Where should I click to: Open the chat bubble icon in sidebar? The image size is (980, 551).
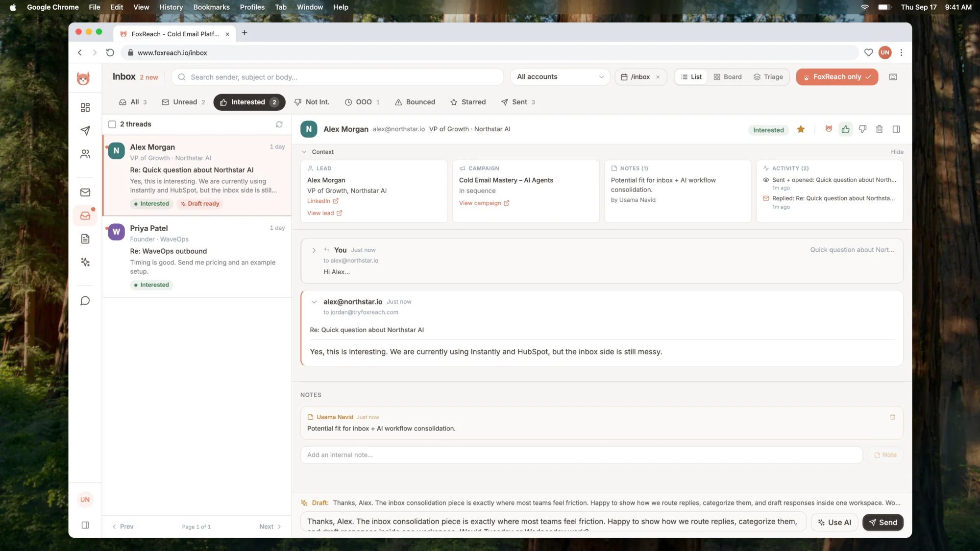[x=85, y=301]
